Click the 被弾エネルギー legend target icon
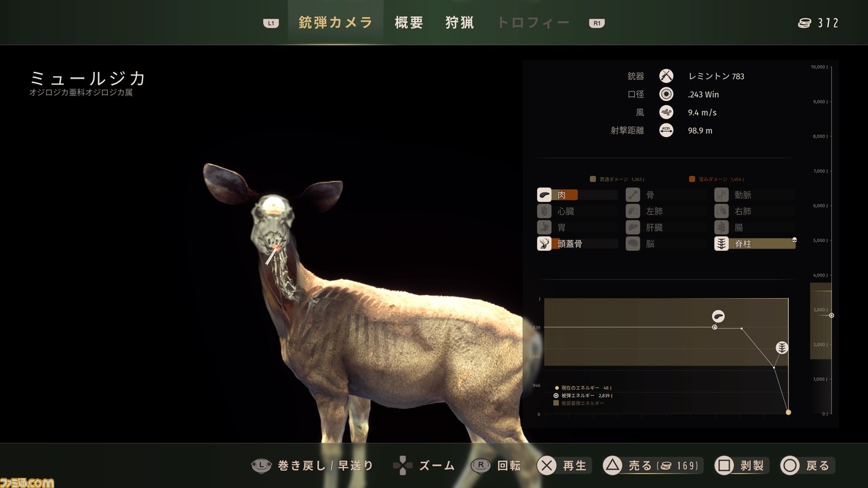This screenshot has width=868, height=488. (x=557, y=395)
